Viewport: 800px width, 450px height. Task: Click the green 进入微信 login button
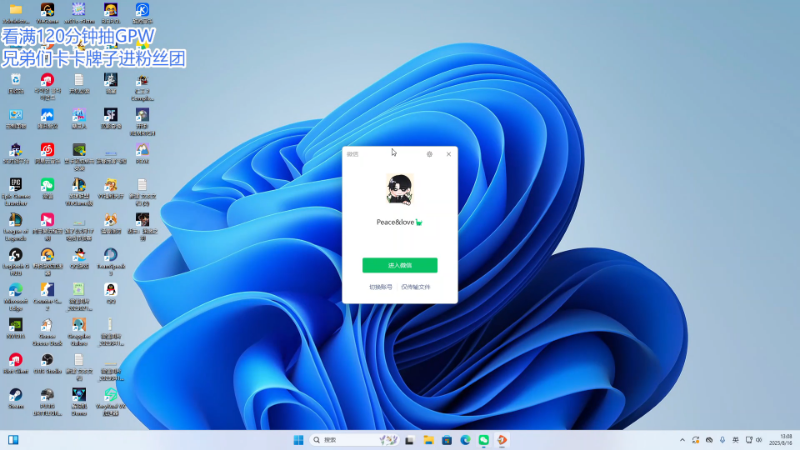click(x=399, y=265)
